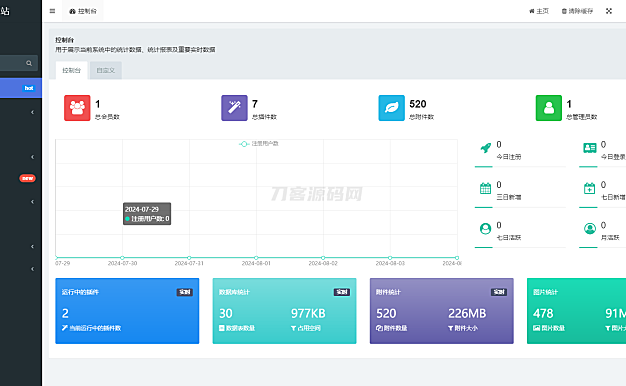Click the ID card icon for 今日登录
626x386 pixels.
click(x=590, y=148)
